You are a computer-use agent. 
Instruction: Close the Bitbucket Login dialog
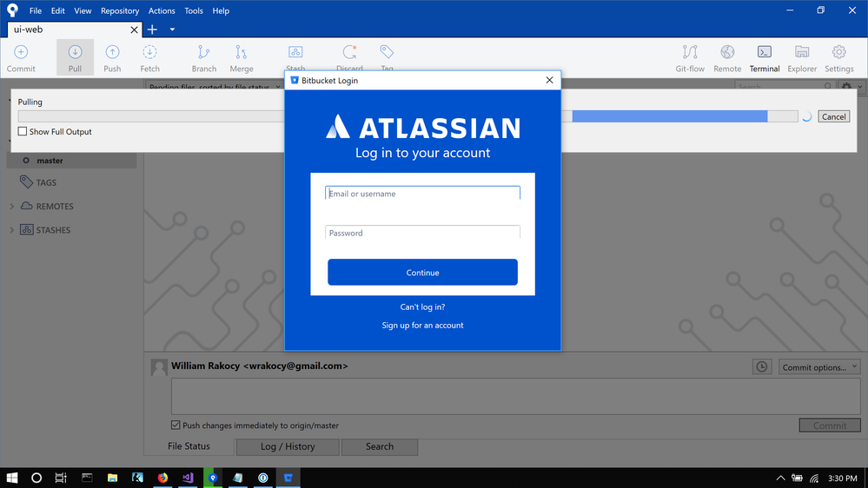pos(549,80)
